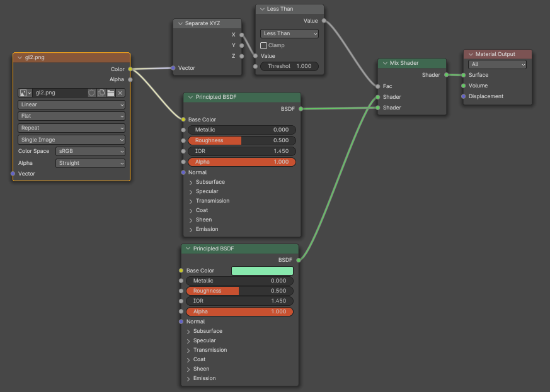Open the All target dropdown in Material Output
Screen dimensions: 550x392
tap(497, 64)
